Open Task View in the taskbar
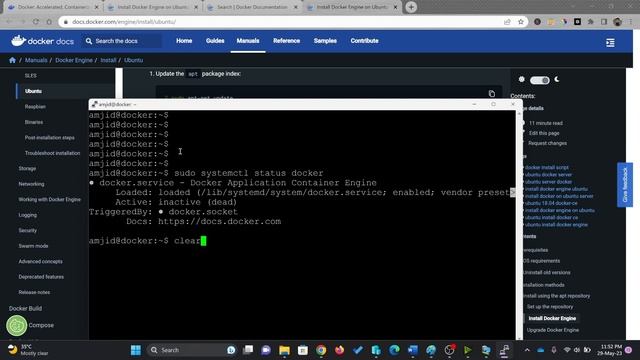Viewport: 640px width, 360px height. [248, 350]
